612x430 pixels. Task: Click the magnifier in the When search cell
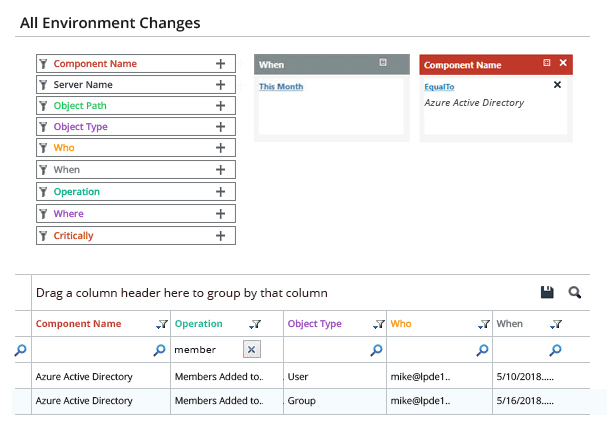[x=555, y=350]
